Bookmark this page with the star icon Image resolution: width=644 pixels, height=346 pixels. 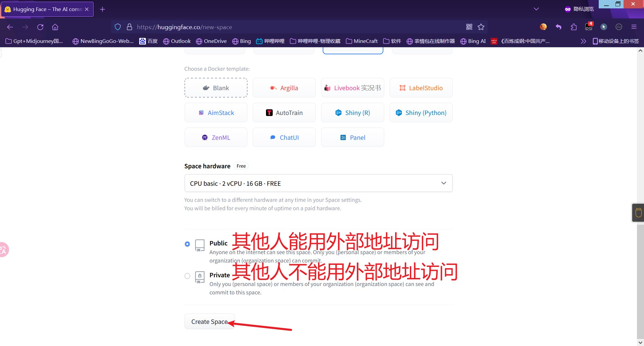481,27
